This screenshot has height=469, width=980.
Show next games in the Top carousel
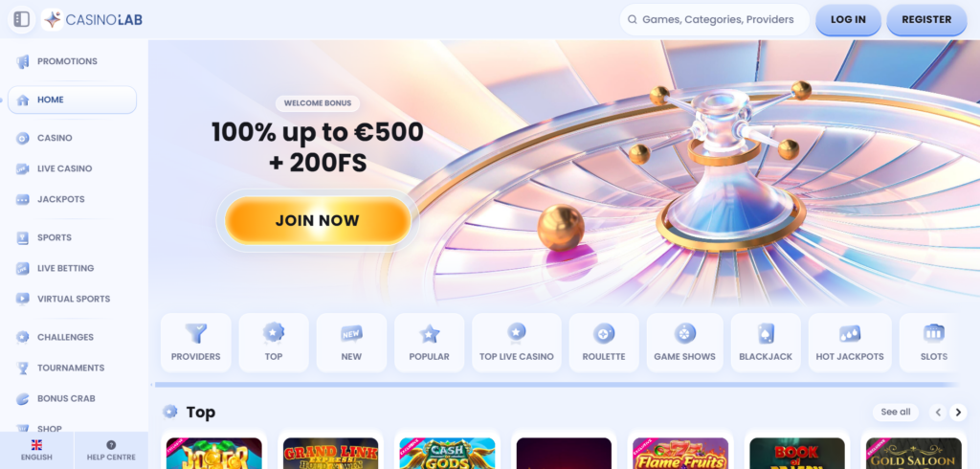[957, 413]
